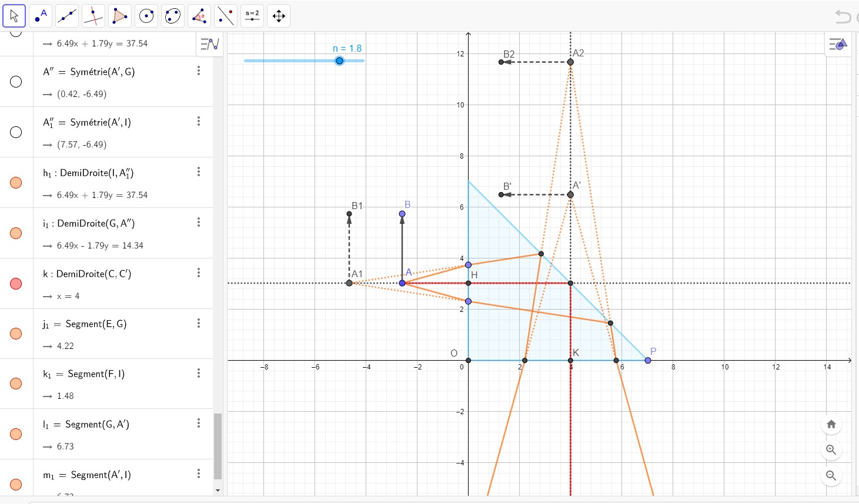Activate the Circle with center tool

coord(146,16)
